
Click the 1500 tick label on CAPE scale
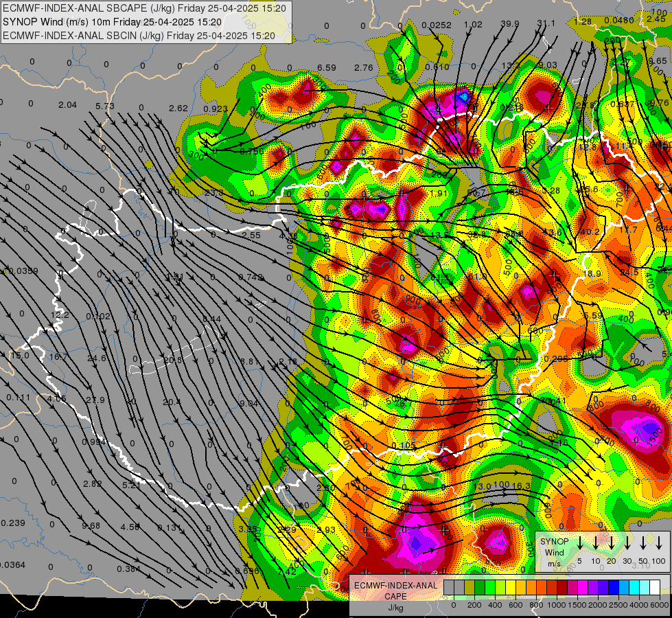[x=578, y=605]
